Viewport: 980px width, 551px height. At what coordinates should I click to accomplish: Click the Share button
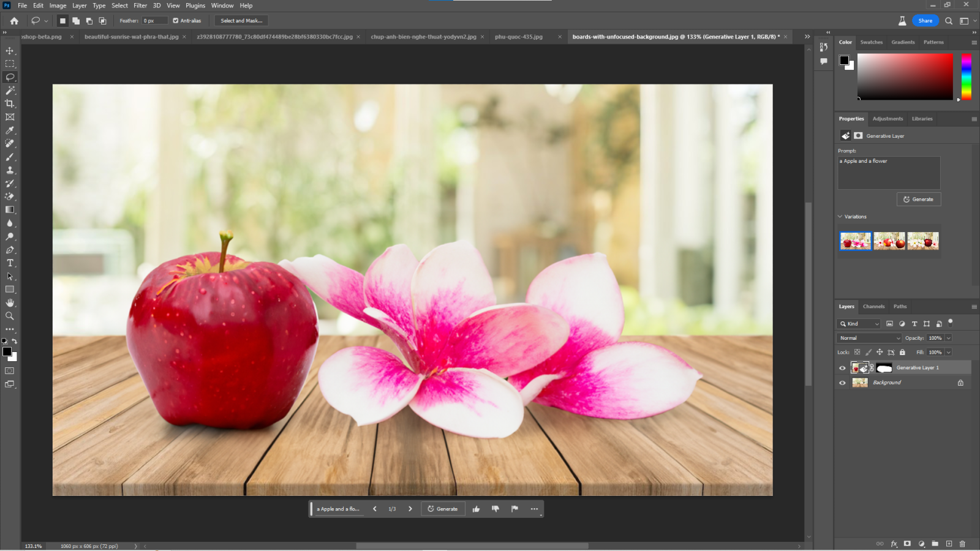(925, 21)
